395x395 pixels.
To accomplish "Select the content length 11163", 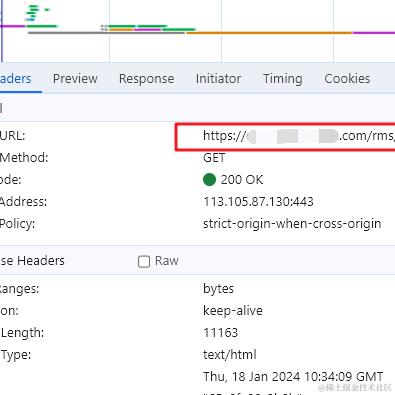I will pos(220,333).
